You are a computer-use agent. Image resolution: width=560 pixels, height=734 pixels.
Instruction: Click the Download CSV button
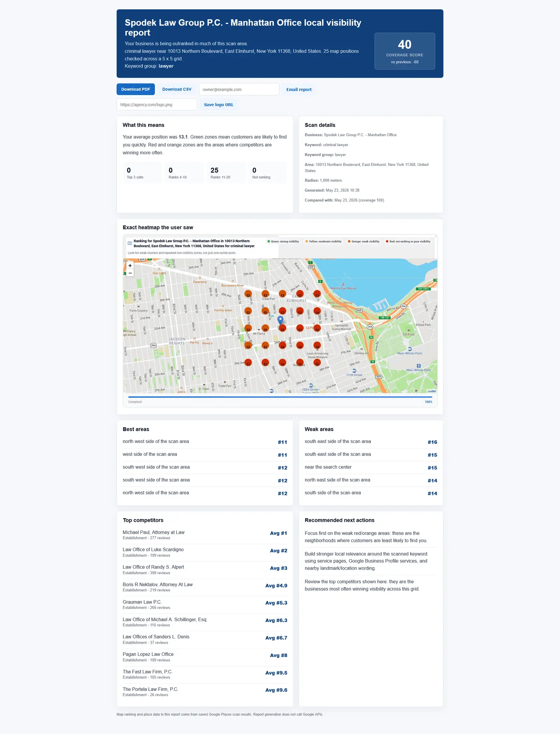point(177,89)
